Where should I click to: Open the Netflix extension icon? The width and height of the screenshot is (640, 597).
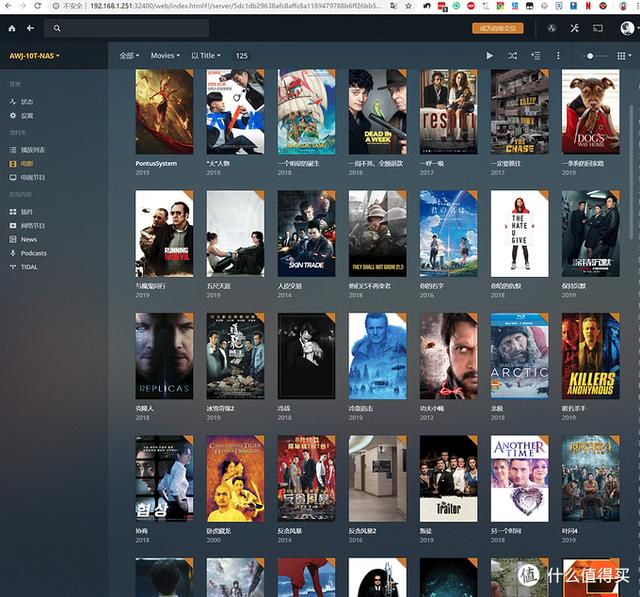pos(588,6)
